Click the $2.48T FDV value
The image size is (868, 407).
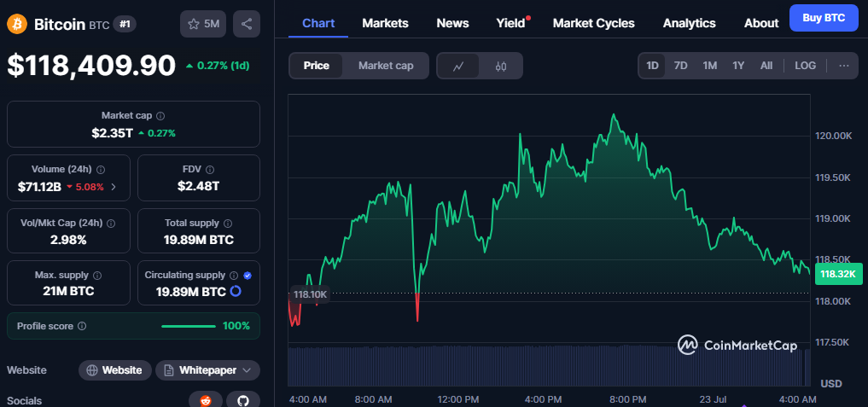point(198,186)
